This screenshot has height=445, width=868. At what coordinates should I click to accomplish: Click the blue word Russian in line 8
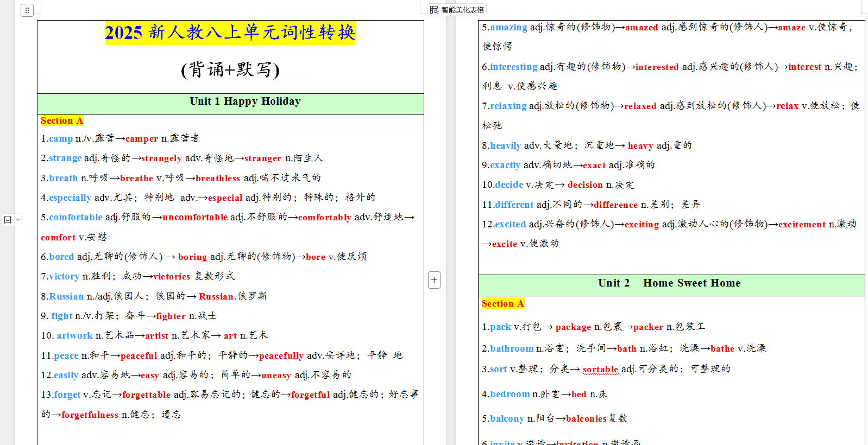pos(66,297)
